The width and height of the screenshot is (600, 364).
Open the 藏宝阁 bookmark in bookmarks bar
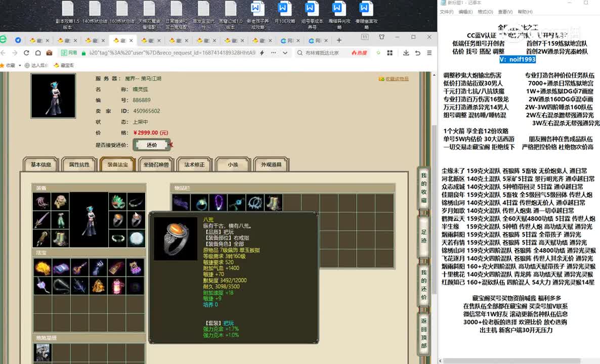click(x=64, y=65)
